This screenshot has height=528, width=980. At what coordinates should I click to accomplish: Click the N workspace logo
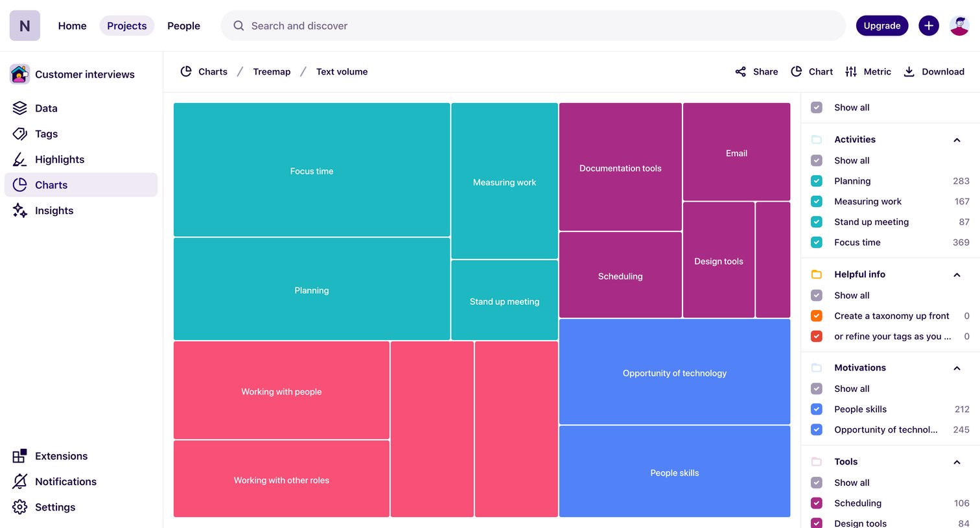[x=25, y=26]
